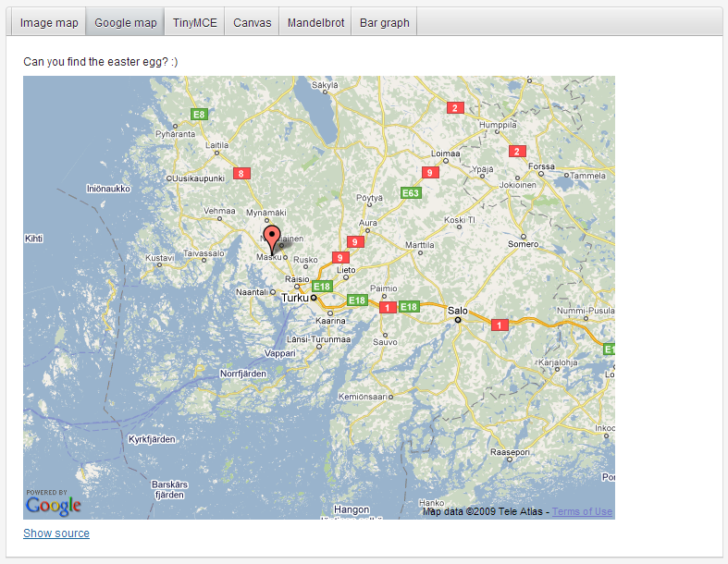Viewport: 728px width, 564px height.
Task: Click the E63 road sign icon
Action: pyautogui.click(x=411, y=192)
